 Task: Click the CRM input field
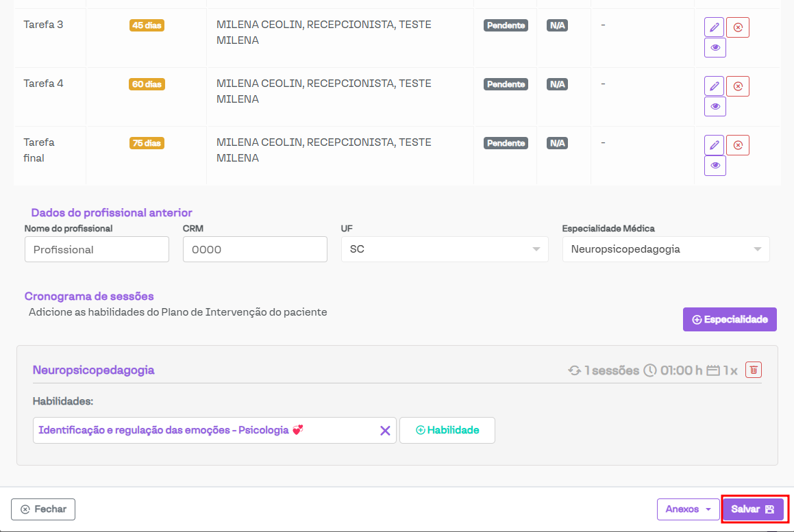coord(255,250)
